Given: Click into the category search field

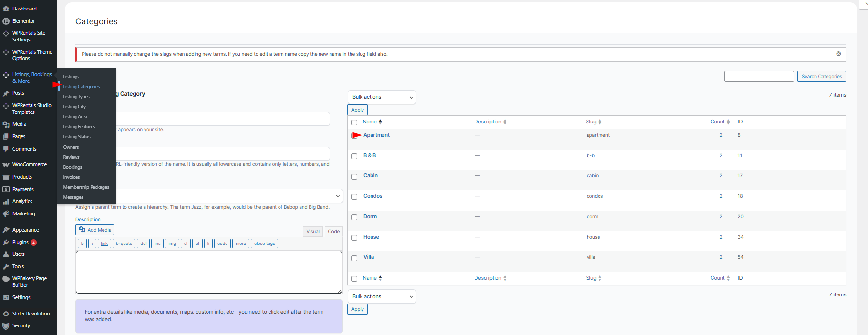Looking at the screenshot, I should pos(759,77).
